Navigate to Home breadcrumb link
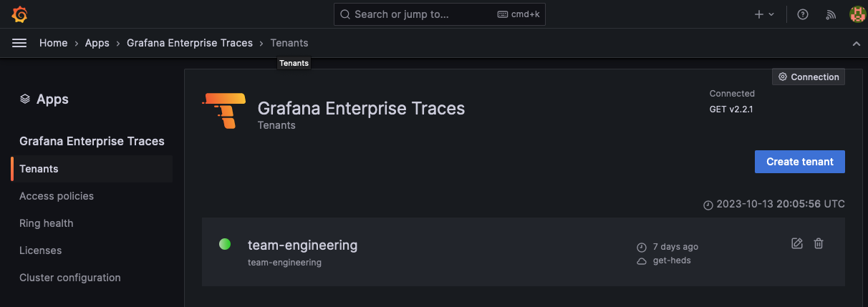The image size is (868, 307). tap(53, 43)
